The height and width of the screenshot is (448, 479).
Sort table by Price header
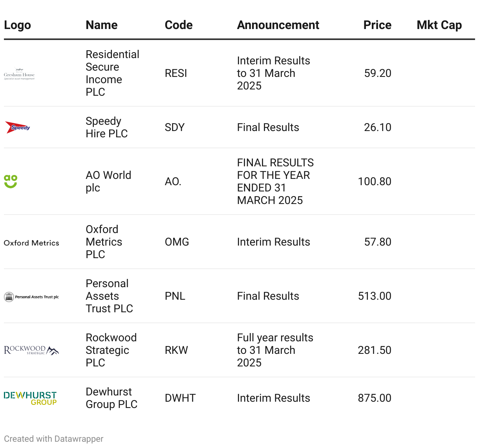377,25
